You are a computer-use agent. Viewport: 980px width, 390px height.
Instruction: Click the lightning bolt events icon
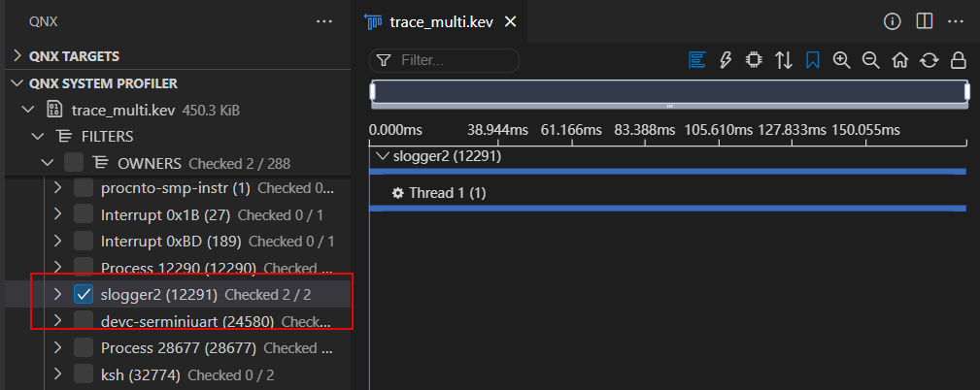(725, 60)
